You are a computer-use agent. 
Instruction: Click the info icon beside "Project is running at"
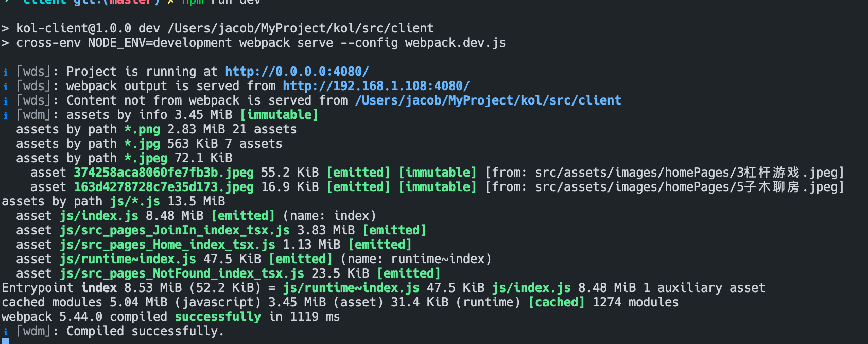6,72
